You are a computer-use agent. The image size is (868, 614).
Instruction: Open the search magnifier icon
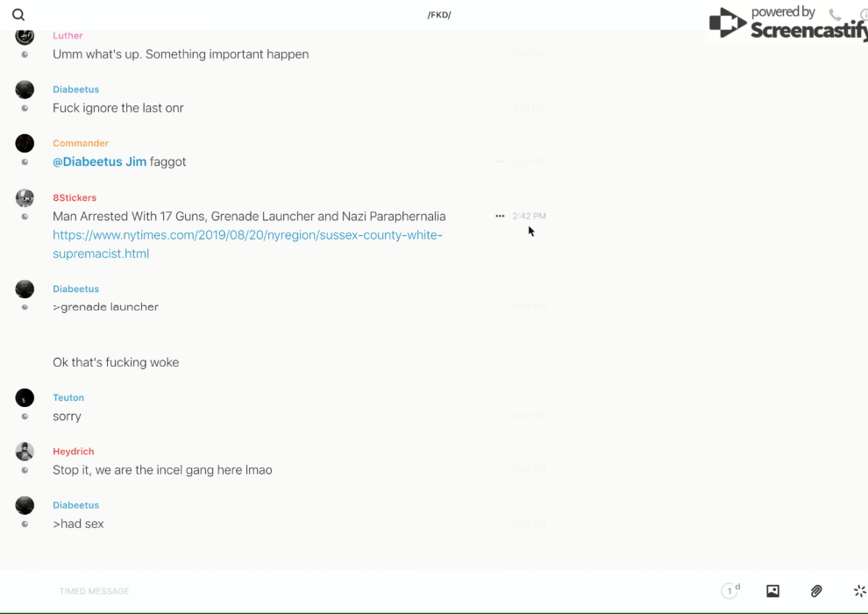(x=18, y=15)
